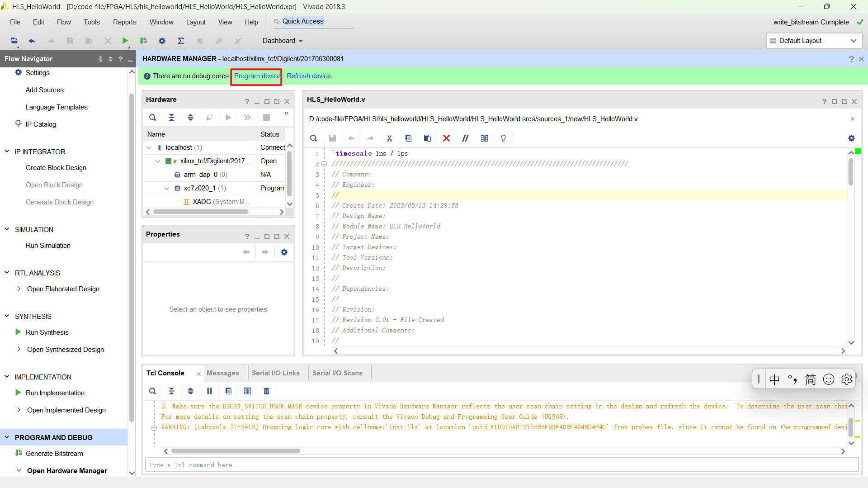
Task: Click the column selection mode icon in editor
Action: click(x=484, y=138)
